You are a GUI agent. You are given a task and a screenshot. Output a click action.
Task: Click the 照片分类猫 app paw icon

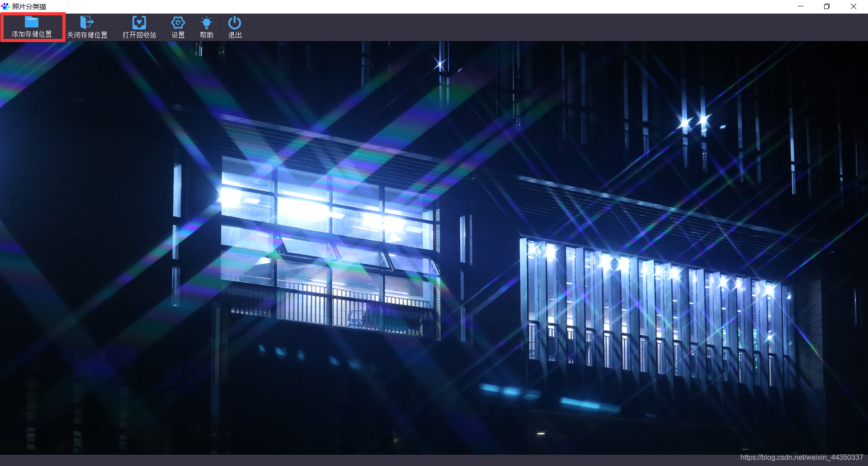[5, 6]
